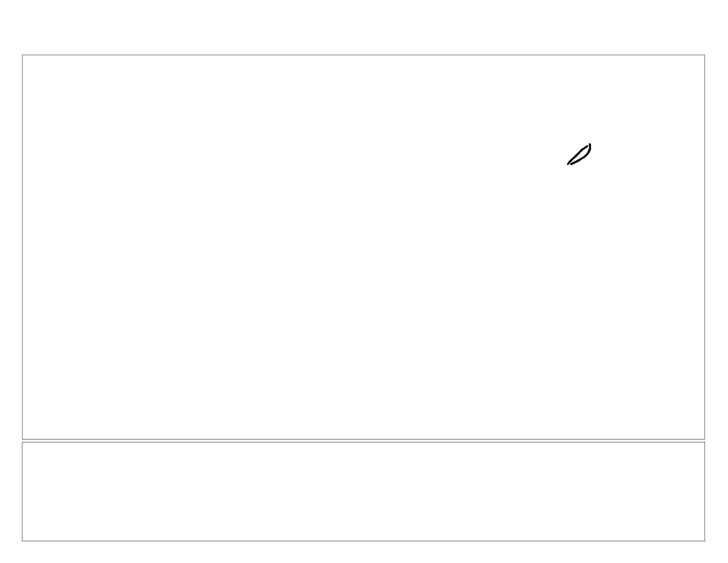Click the narrow gap separating the two boxes
This screenshot has width=728, height=563.
[363, 441]
